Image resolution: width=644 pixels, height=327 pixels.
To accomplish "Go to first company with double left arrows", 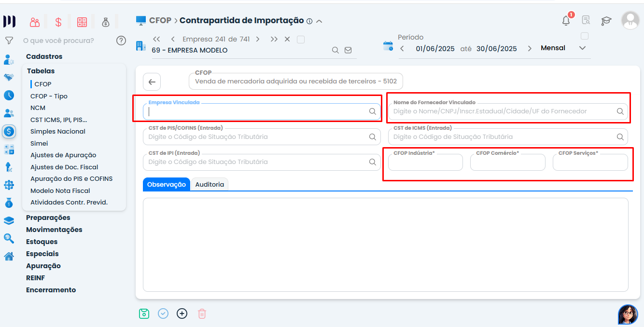I will 156,39.
